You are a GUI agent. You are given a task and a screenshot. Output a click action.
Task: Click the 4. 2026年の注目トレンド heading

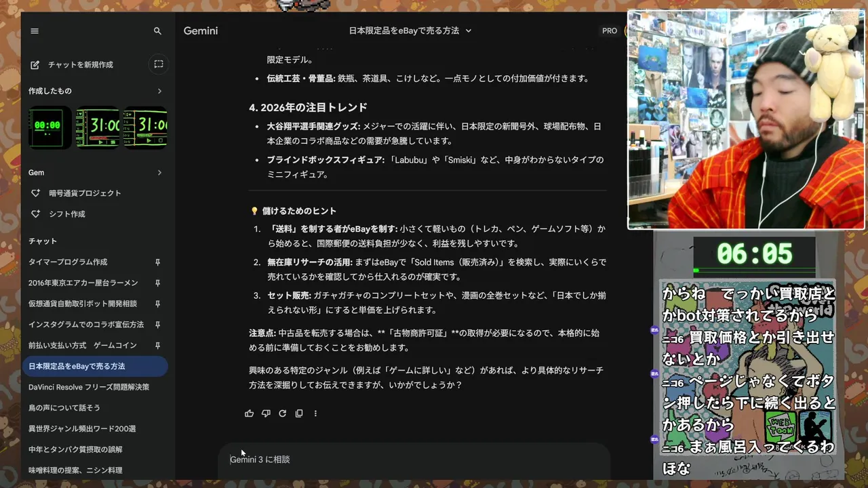(308, 108)
